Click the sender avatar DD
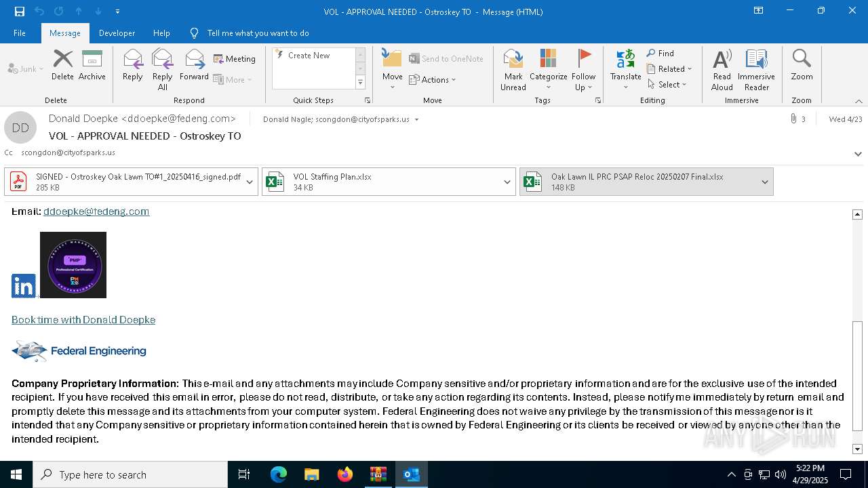 tap(20, 127)
